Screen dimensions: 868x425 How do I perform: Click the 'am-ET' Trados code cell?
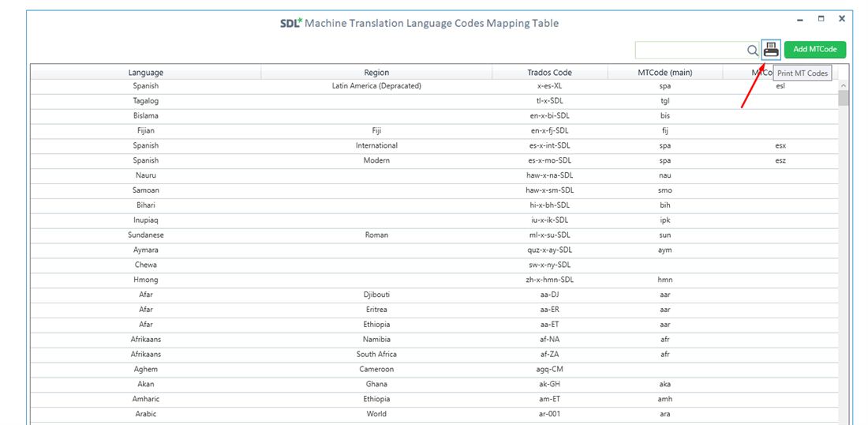[550, 399]
